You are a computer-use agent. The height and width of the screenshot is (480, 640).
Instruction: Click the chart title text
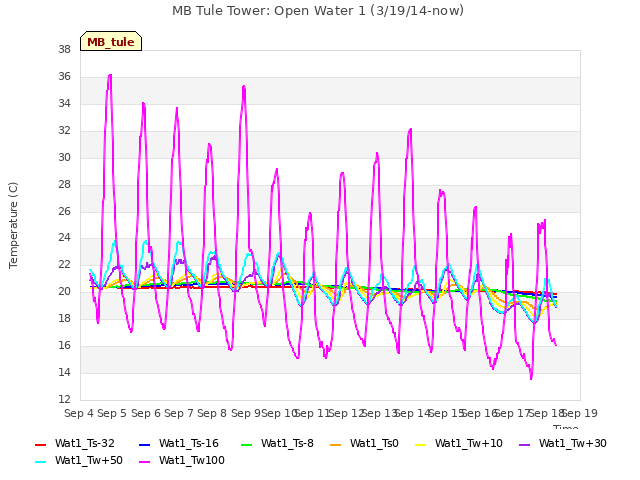pyautogui.click(x=318, y=11)
